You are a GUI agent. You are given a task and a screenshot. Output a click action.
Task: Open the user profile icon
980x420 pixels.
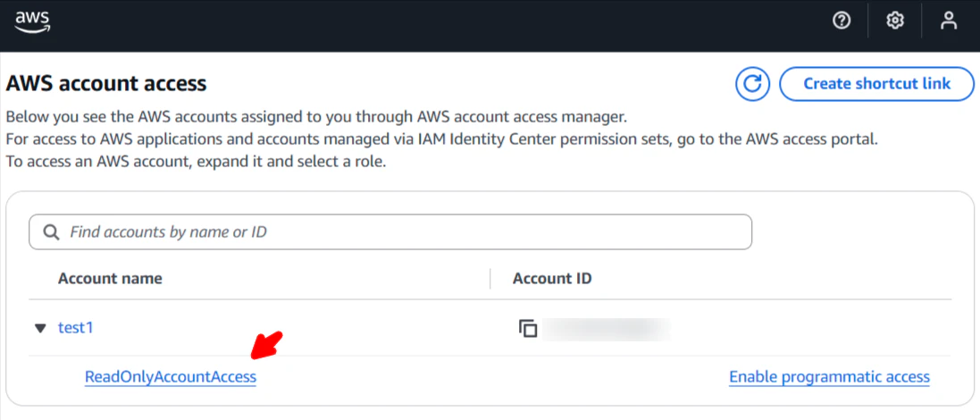pos(949,21)
